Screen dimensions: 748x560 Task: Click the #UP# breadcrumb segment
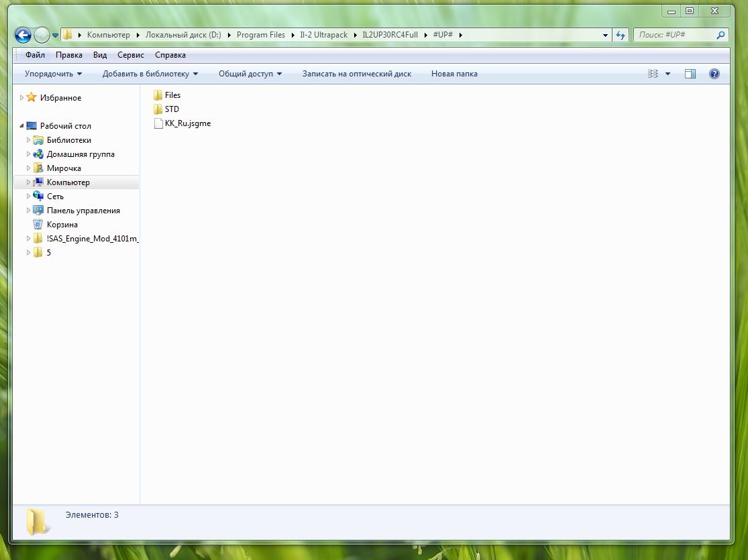(443, 35)
